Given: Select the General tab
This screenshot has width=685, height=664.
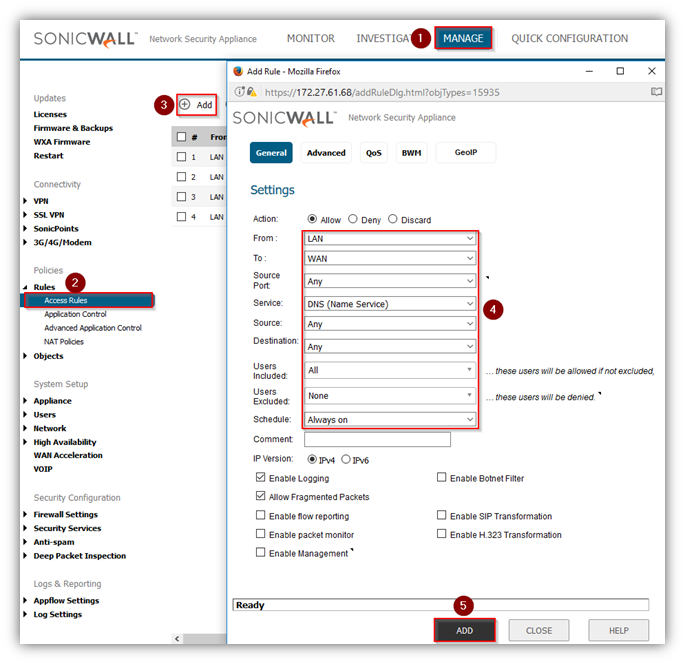Looking at the screenshot, I should click(271, 153).
